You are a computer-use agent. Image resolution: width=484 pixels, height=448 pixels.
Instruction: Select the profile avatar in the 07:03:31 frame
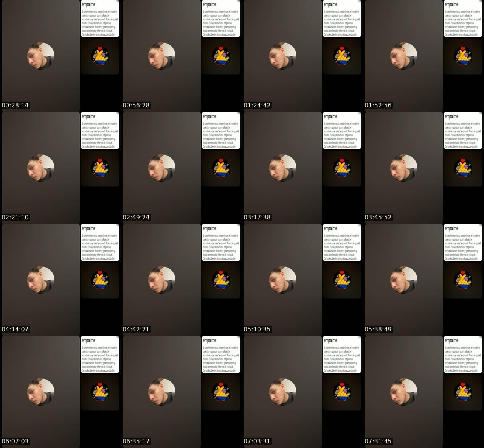[x=283, y=392]
